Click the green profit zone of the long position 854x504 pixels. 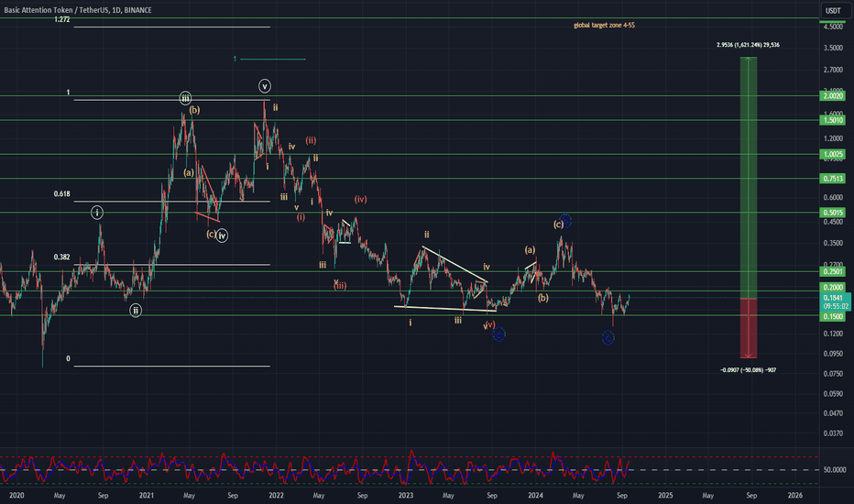(749, 178)
